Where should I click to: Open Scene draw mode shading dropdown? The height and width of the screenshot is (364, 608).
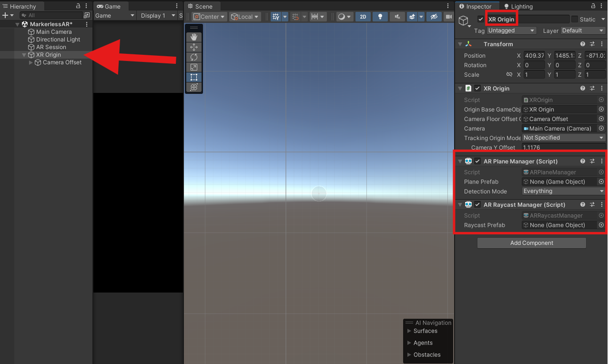[345, 17]
